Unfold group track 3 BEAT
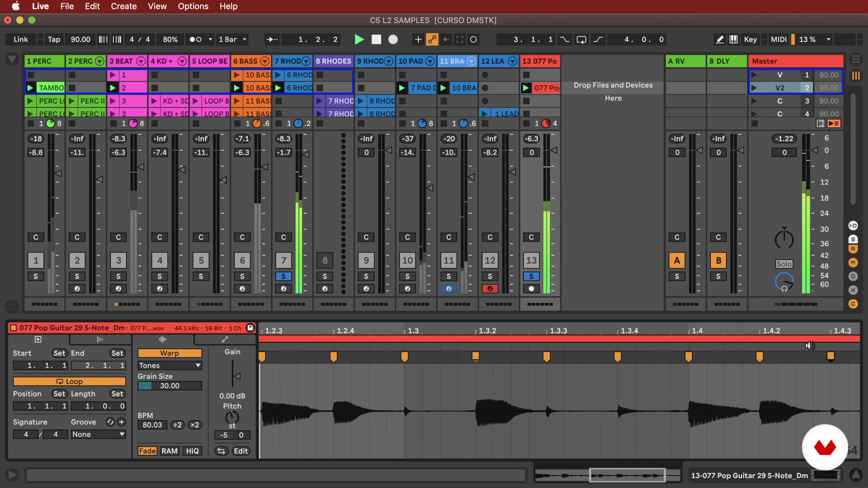Viewport: 868px width, 488px height. (x=141, y=61)
